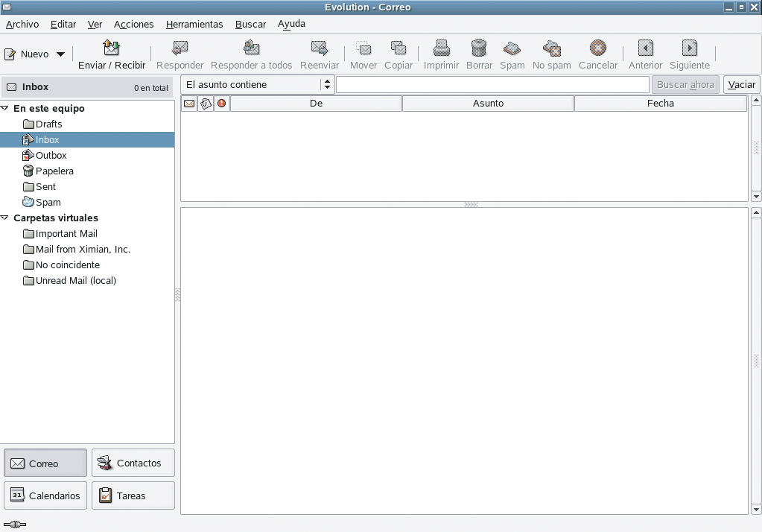This screenshot has height=532, width=762.
Task: Sort messages by the Asunto column
Action: [x=489, y=104]
